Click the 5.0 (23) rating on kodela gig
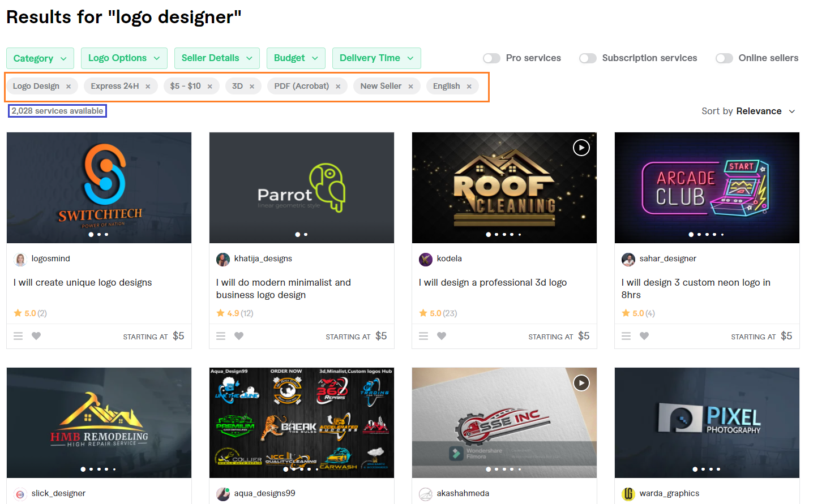The height and width of the screenshot is (504, 826). point(438,313)
